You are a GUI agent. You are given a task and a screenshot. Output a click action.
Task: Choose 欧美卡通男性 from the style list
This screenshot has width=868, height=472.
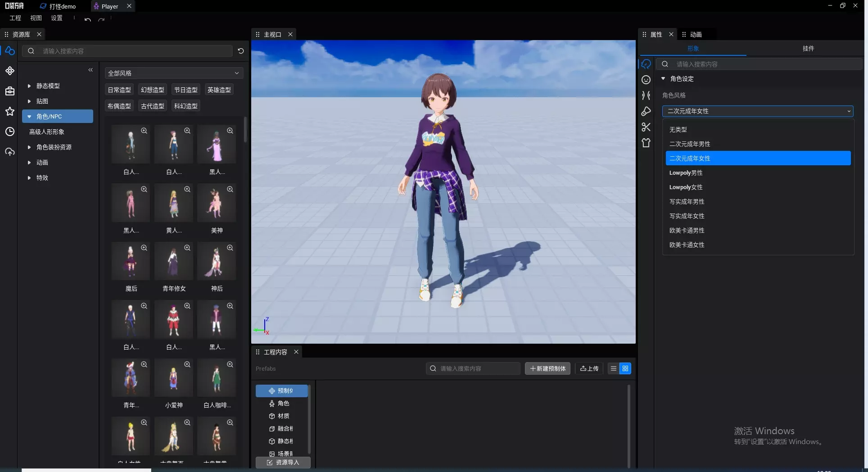[x=758, y=230]
